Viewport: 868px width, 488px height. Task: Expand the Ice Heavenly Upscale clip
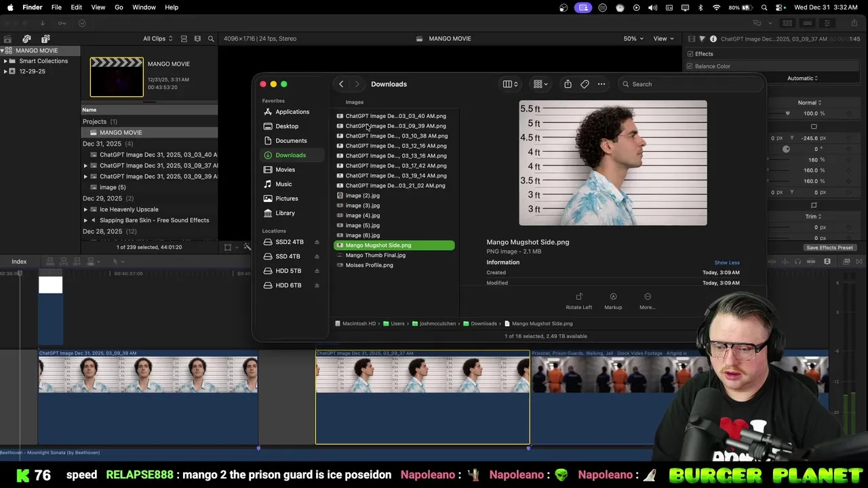(x=85, y=209)
